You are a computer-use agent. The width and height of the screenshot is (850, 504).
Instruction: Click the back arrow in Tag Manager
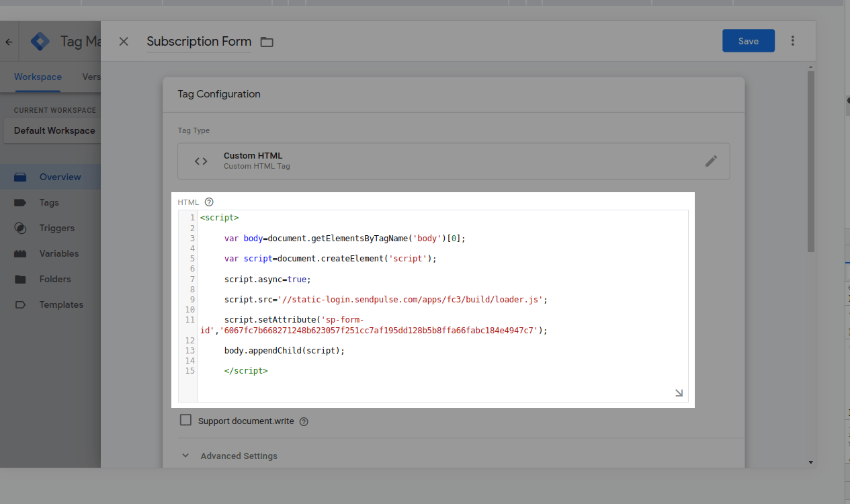pos(9,42)
